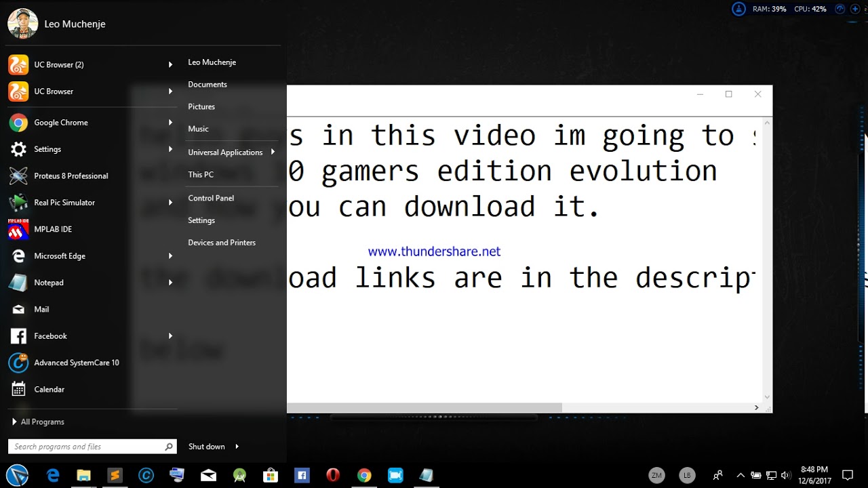Open Notepad from start menu list
This screenshot has width=868, height=488.
coord(92,283)
